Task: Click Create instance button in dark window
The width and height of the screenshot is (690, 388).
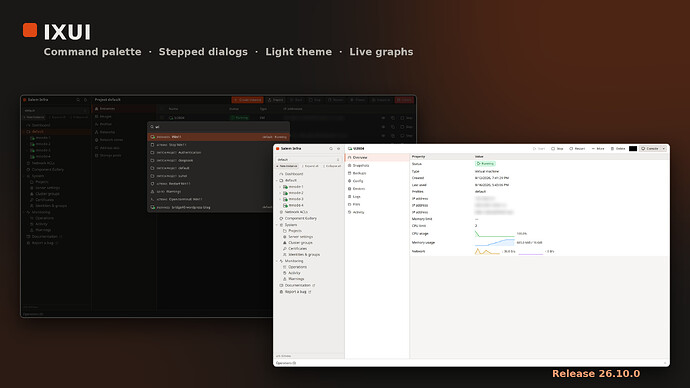Action: [x=248, y=100]
